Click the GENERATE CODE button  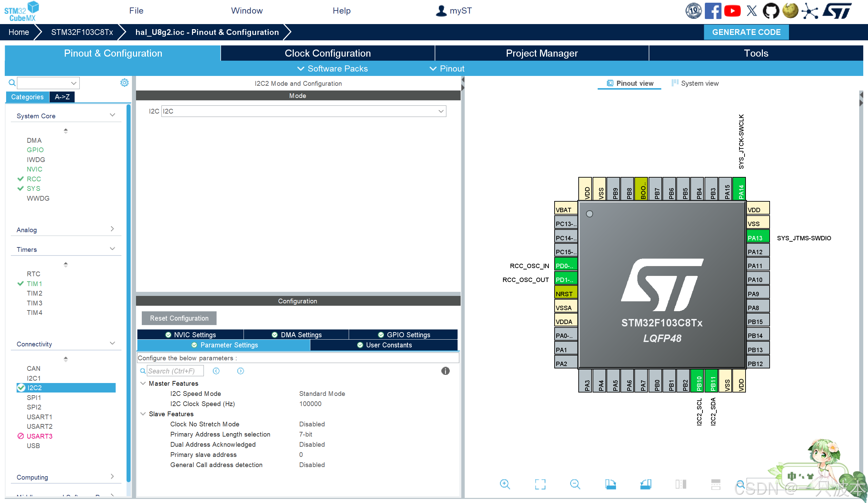coord(746,32)
